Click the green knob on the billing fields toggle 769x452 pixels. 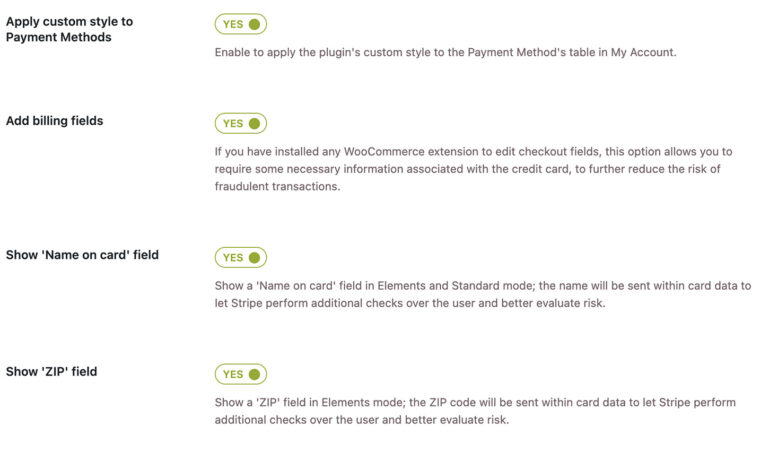pos(255,124)
